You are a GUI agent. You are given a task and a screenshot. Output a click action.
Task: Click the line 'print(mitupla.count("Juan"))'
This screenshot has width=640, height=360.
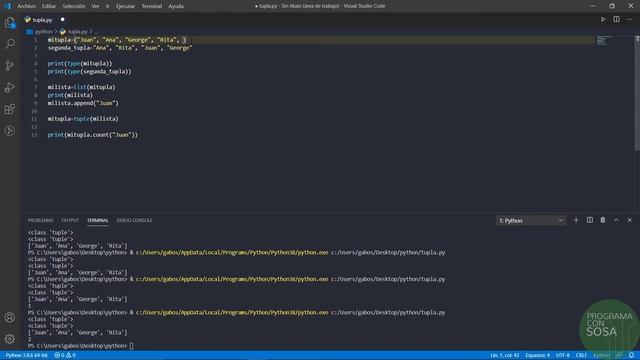click(x=93, y=135)
